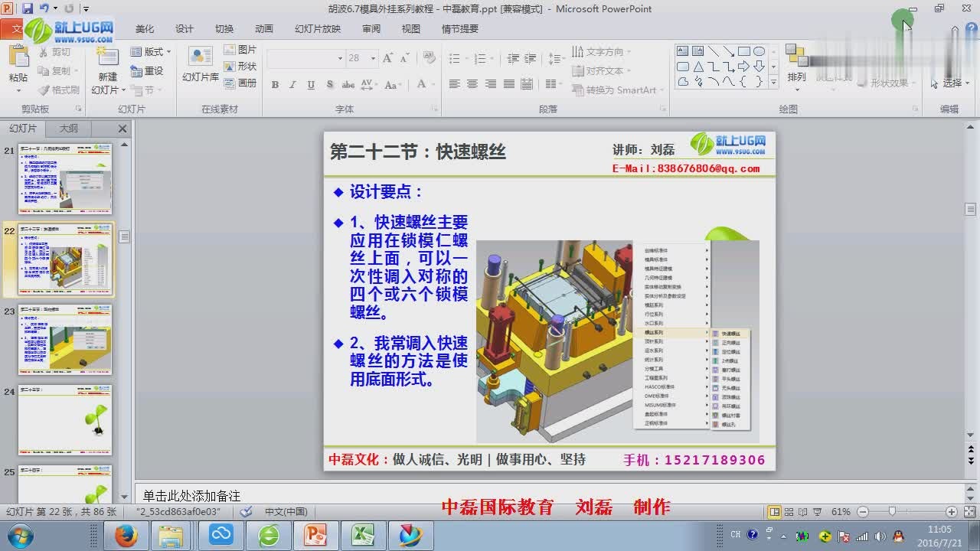The height and width of the screenshot is (551, 980).
Task: Open Firefox from the taskbar
Action: [x=126, y=535]
